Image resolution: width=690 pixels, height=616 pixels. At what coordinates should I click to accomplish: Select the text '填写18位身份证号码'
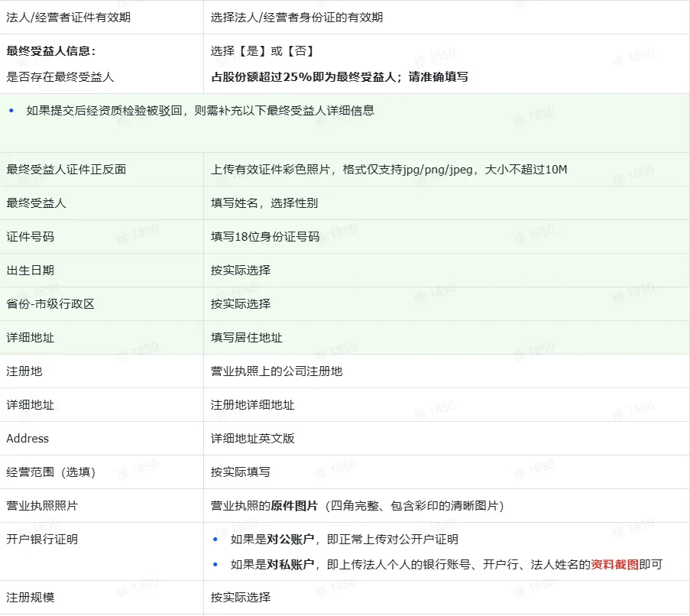265,237
